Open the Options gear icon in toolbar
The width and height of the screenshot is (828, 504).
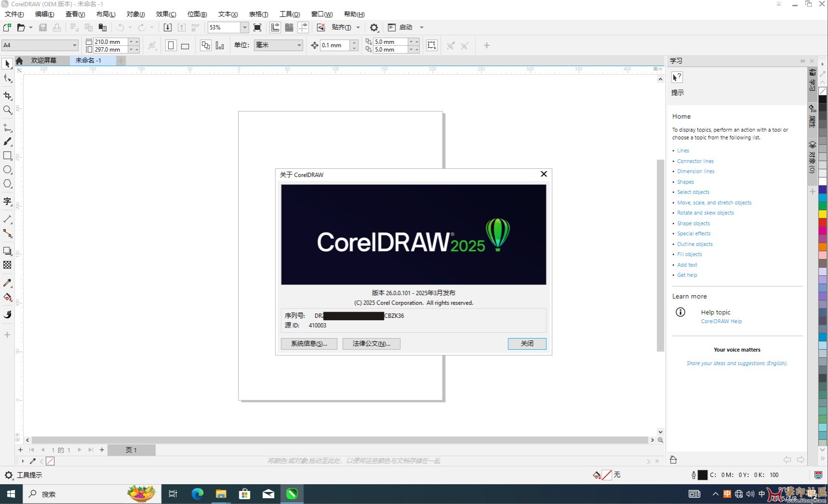click(374, 27)
